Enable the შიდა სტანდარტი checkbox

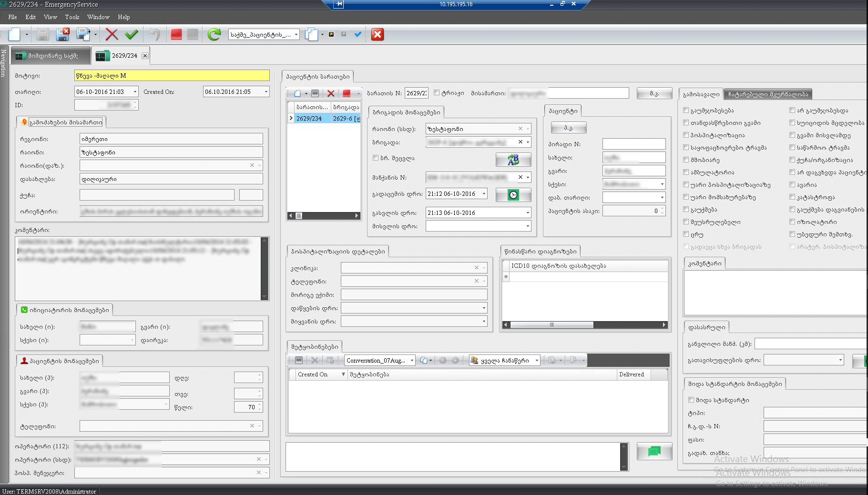coord(691,400)
